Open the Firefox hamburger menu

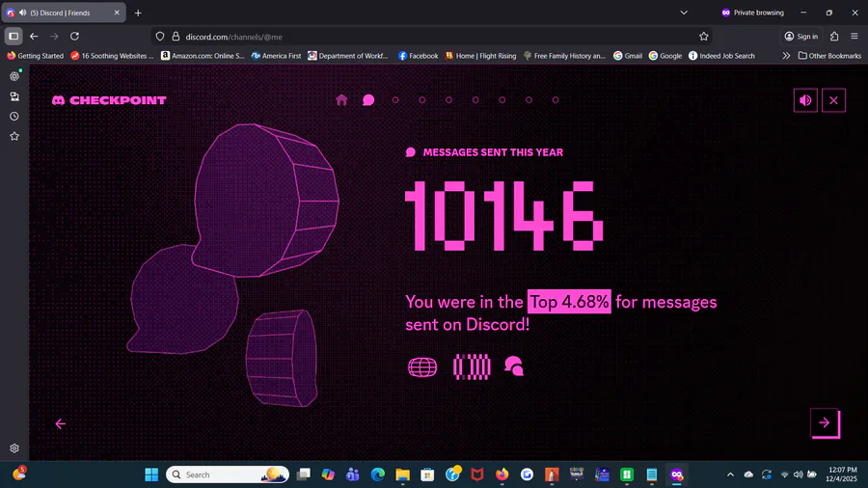854,37
